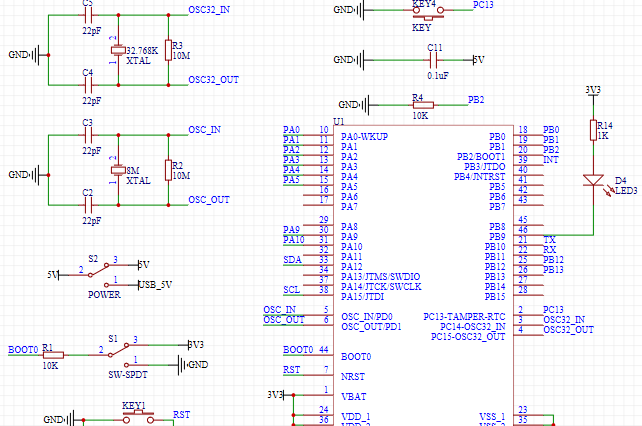642x426 pixels.
Task: Click the POWER label under switch S2
Action: pos(104,295)
